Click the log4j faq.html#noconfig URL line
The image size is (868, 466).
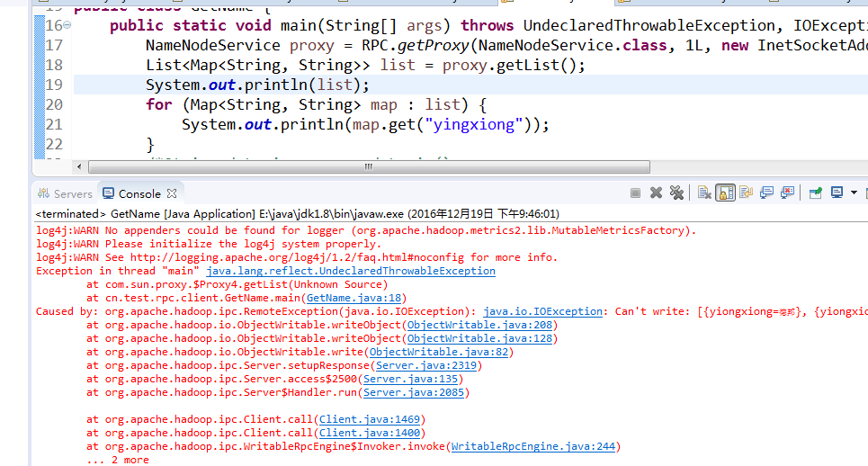tap(297, 257)
